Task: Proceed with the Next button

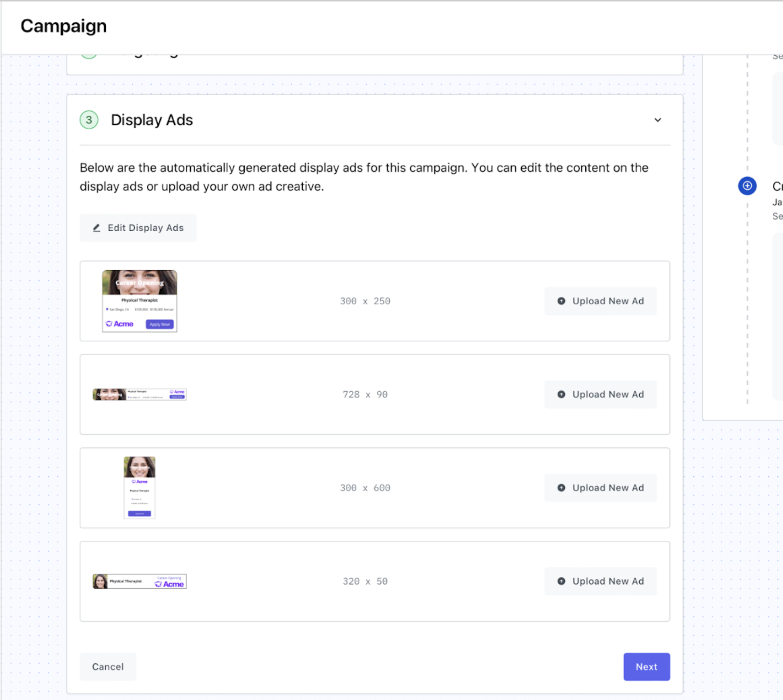Action: point(646,666)
